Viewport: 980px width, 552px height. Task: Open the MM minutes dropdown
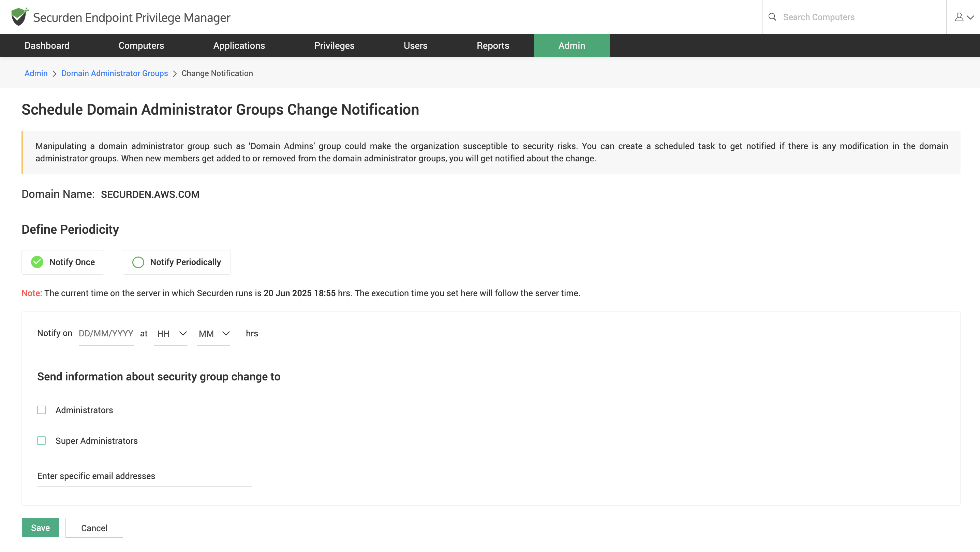(213, 334)
